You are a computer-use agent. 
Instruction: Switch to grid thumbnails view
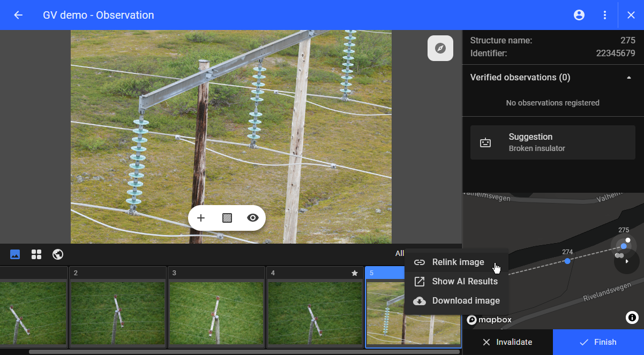pos(36,254)
